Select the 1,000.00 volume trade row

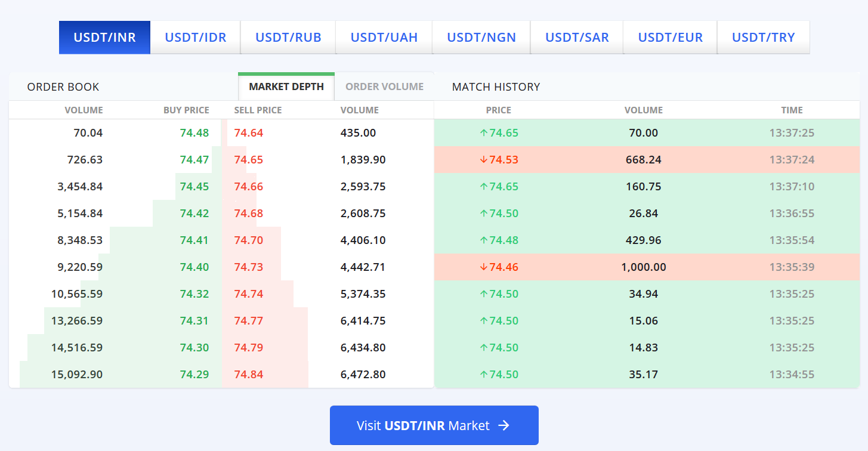644,267
